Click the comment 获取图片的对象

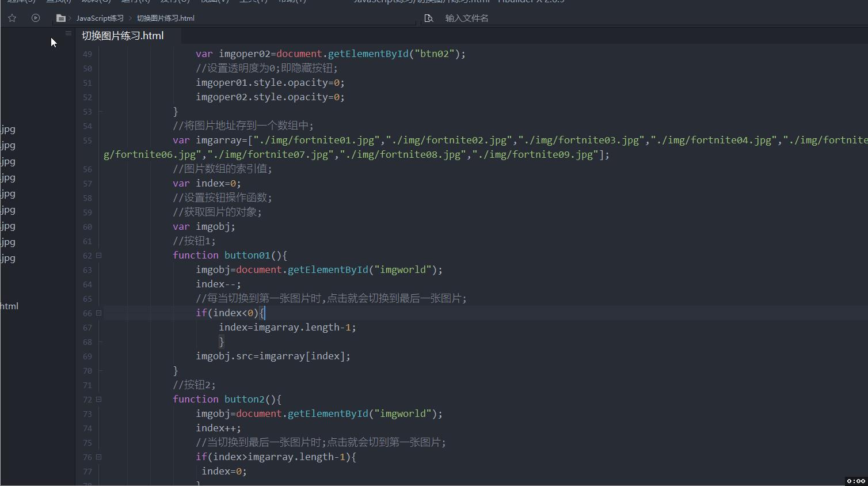pyautogui.click(x=217, y=212)
